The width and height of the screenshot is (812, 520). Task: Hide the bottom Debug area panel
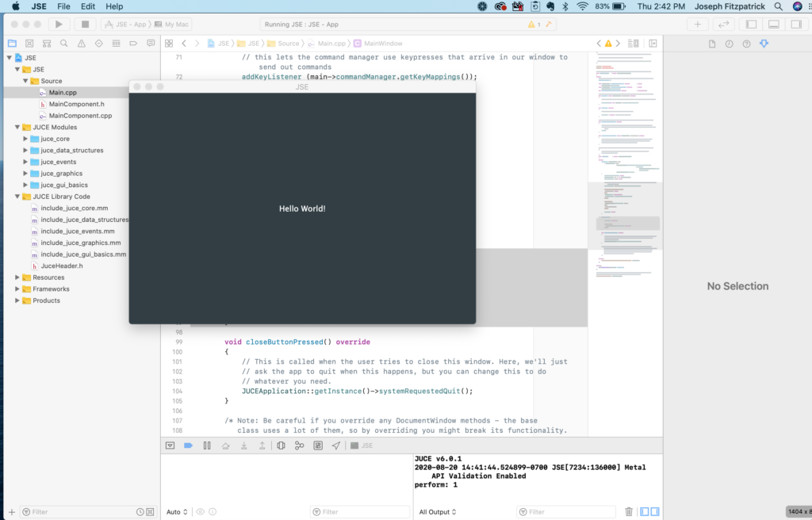tap(774, 25)
